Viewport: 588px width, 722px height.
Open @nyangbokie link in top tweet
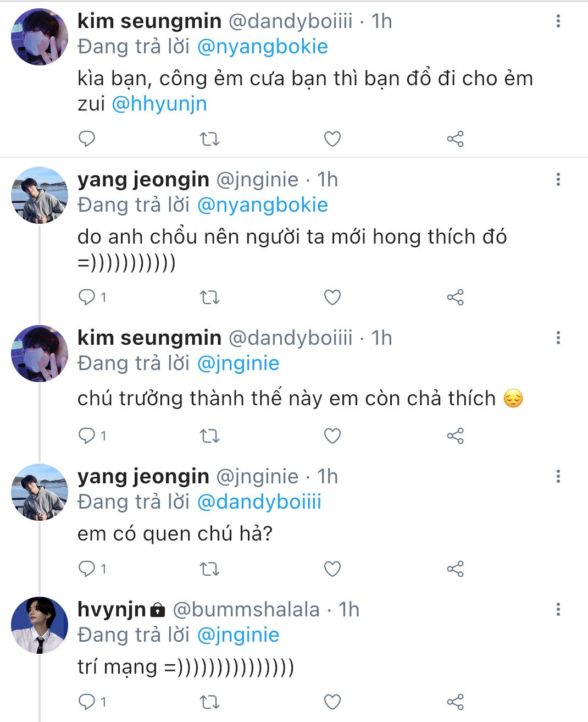point(262,47)
